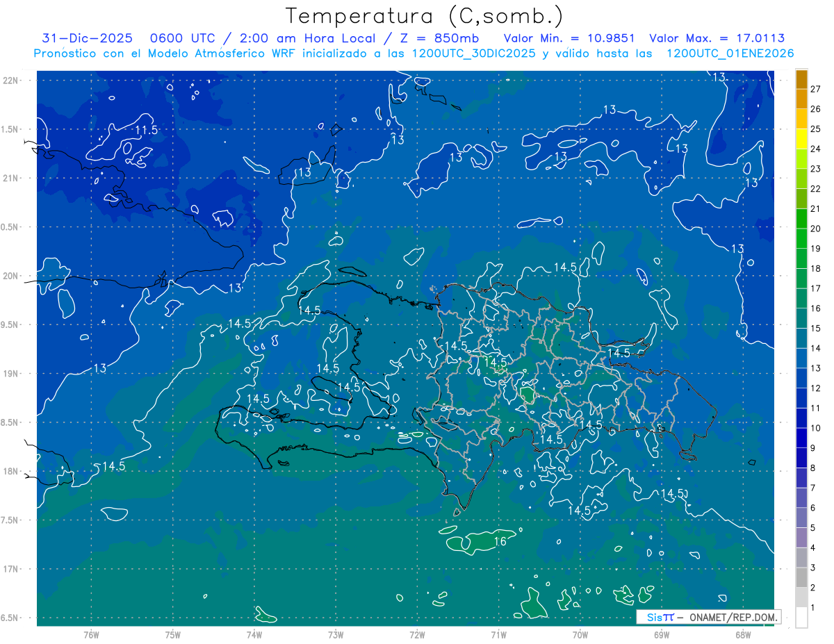Click the green legend swatch between 20 and 21
Screen dimensions: 834x644
point(801,219)
